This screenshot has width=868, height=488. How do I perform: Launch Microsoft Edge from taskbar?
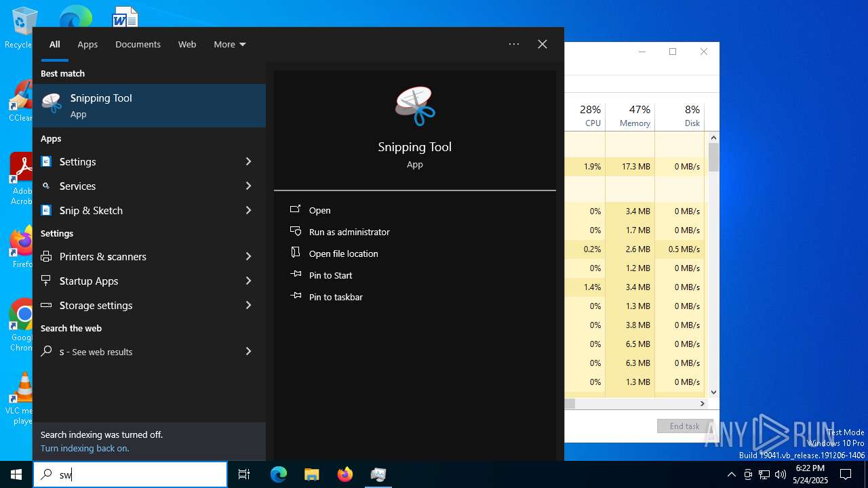pos(279,474)
